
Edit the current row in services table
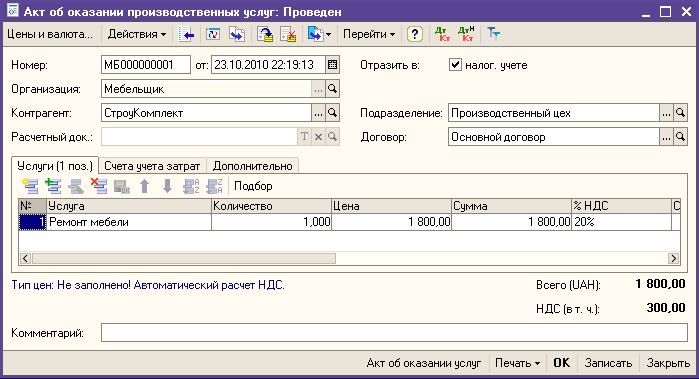[76, 186]
